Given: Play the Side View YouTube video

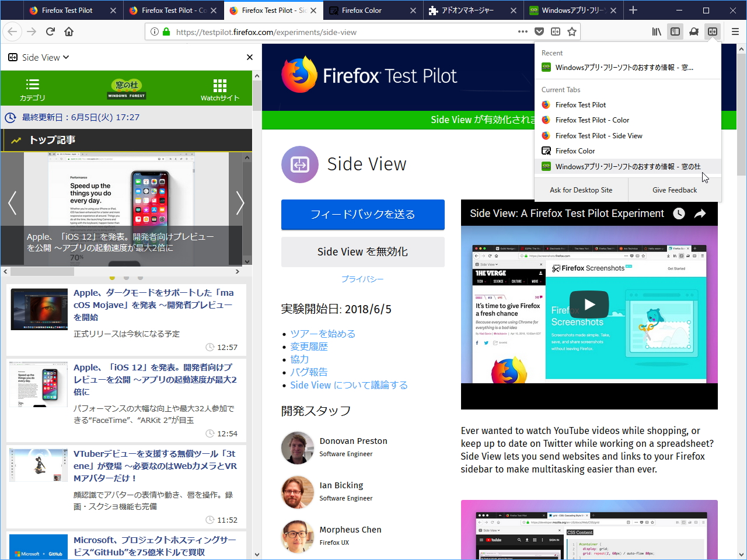Looking at the screenshot, I should pos(589,304).
